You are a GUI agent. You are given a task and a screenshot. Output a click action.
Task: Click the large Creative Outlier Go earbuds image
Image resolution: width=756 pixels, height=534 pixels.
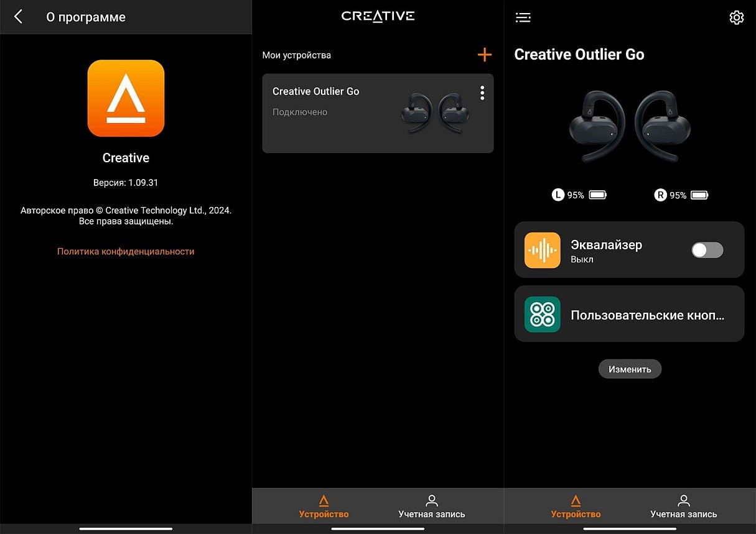[630, 126]
